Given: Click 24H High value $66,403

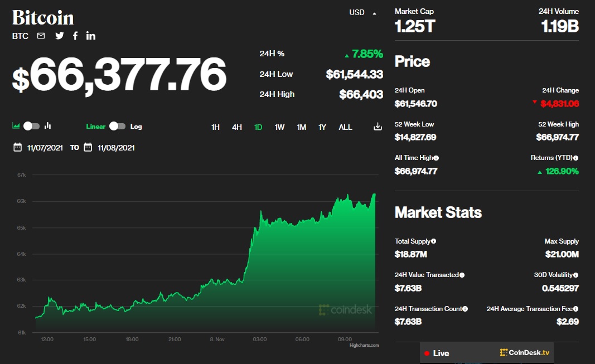Looking at the screenshot, I should click(x=361, y=94).
